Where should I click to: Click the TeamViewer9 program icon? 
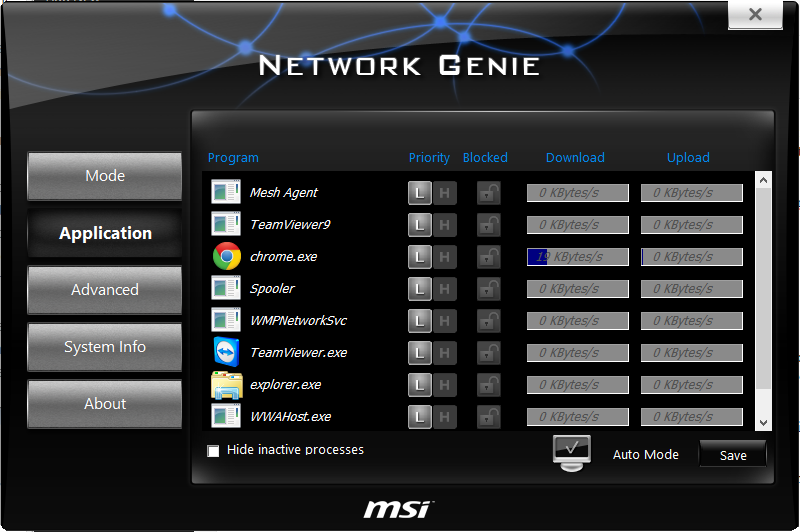coord(226,224)
